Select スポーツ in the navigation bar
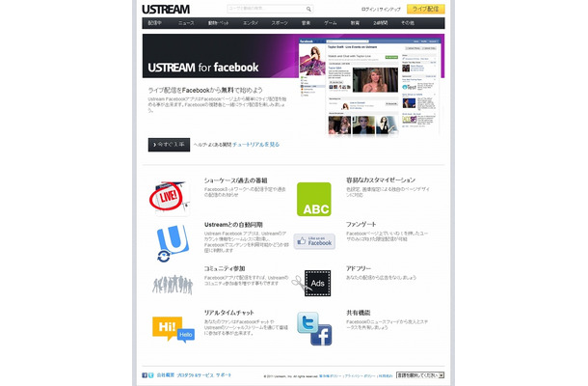The width and height of the screenshot is (588, 386). pyautogui.click(x=280, y=23)
